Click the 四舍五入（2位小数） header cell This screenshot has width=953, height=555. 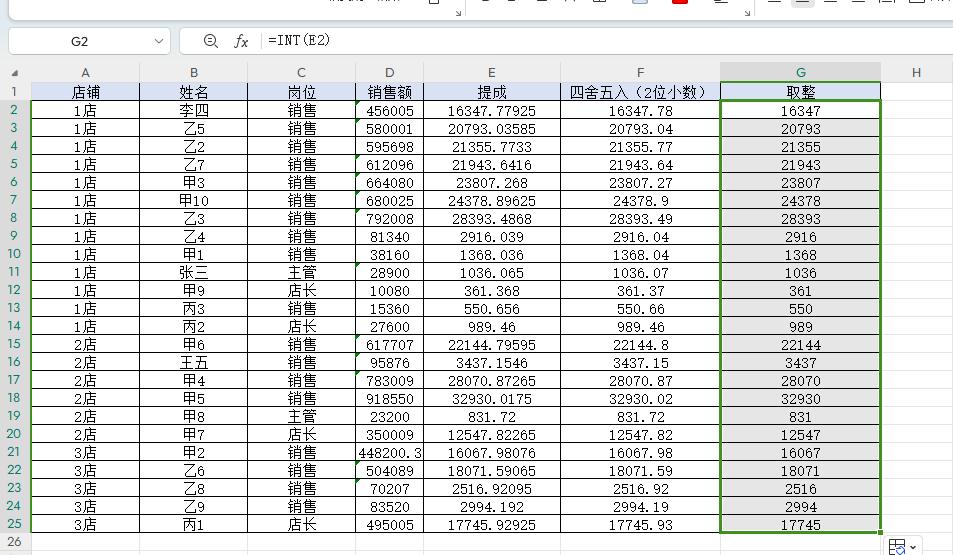(641, 92)
